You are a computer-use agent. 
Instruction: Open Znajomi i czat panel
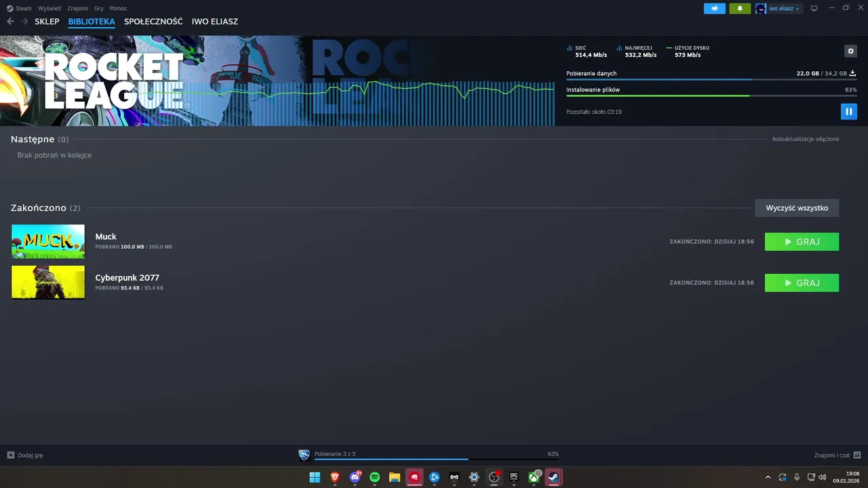[837, 455]
